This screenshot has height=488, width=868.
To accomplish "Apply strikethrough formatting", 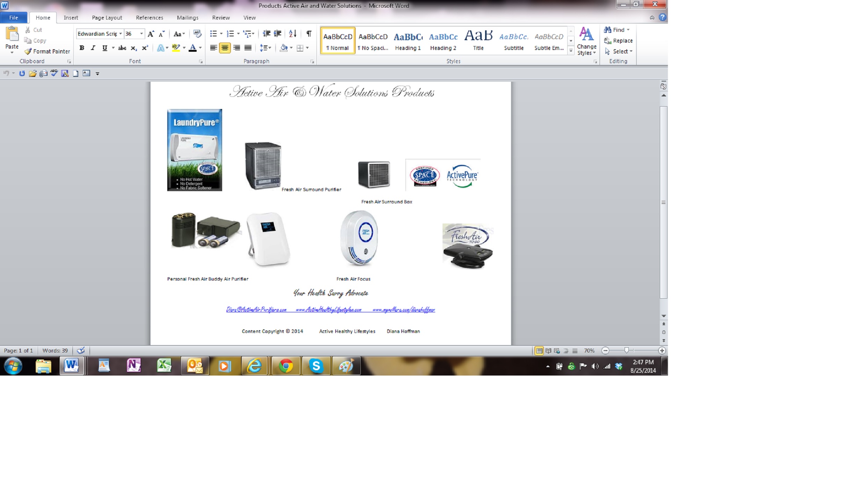I will pyautogui.click(x=122, y=48).
